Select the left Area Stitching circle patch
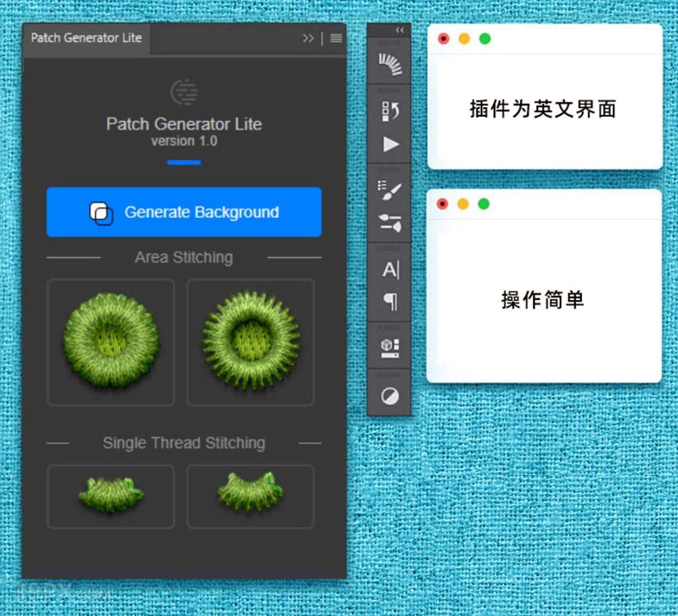 tap(111, 342)
